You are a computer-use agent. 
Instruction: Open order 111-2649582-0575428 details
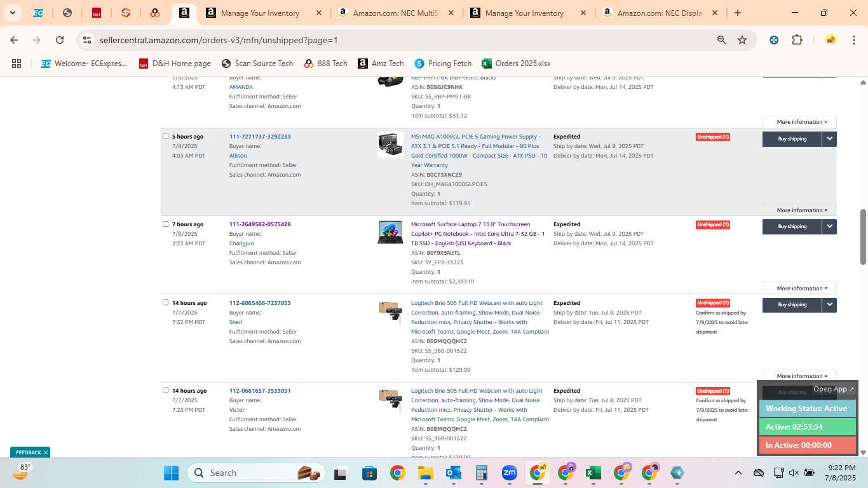[260, 224]
